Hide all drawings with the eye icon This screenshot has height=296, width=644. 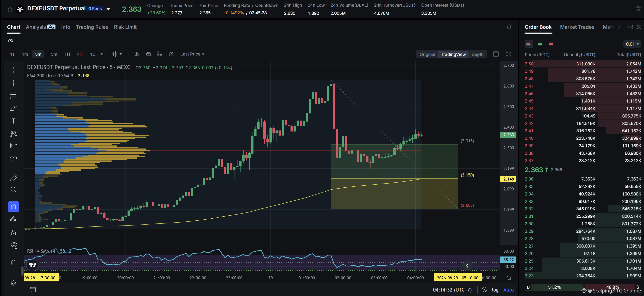coord(14,245)
